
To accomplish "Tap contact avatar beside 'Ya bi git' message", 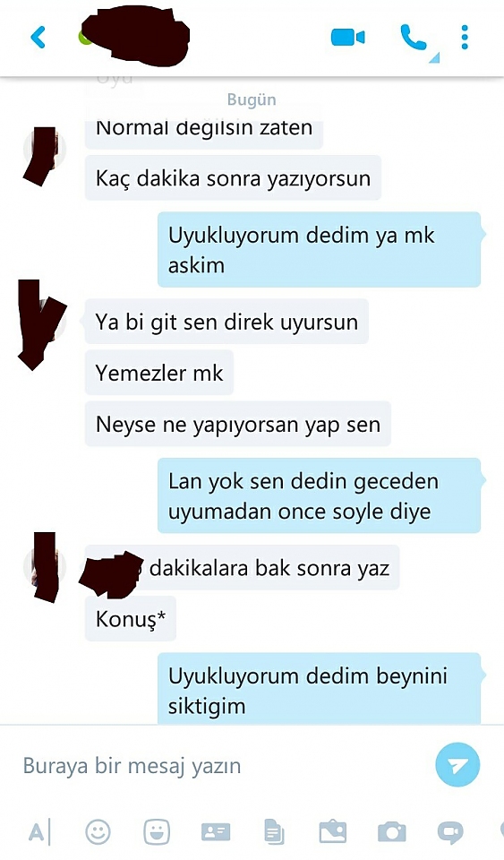I will tap(45, 322).
